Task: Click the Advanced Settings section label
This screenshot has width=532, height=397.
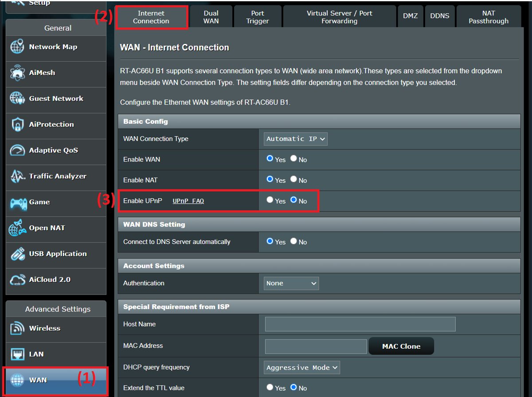Action: point(58,309)
